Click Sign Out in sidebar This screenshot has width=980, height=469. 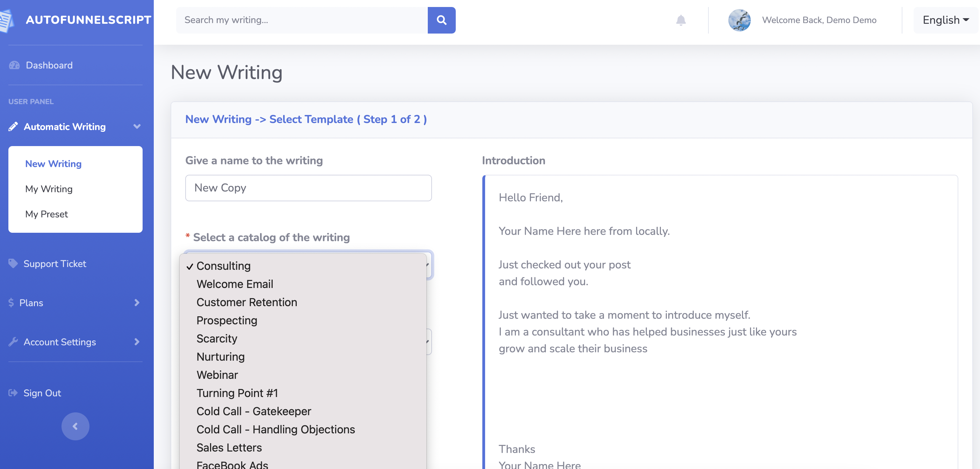pyautogui.click(x=42, y=392)
